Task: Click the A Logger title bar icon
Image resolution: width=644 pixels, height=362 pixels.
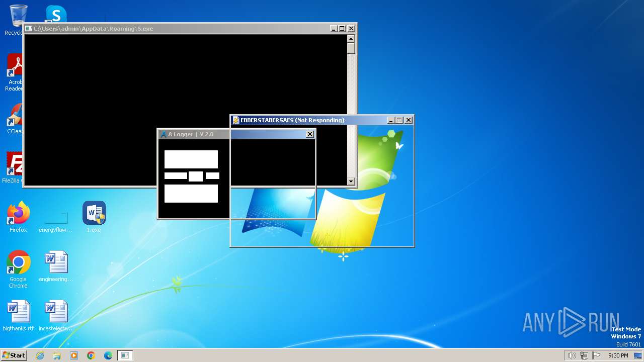Action: [163, 134]
